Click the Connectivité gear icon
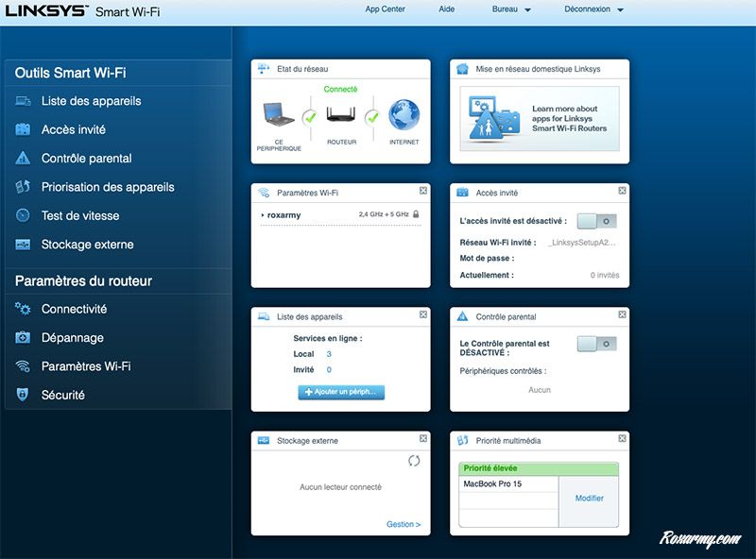 click(23, 309)
